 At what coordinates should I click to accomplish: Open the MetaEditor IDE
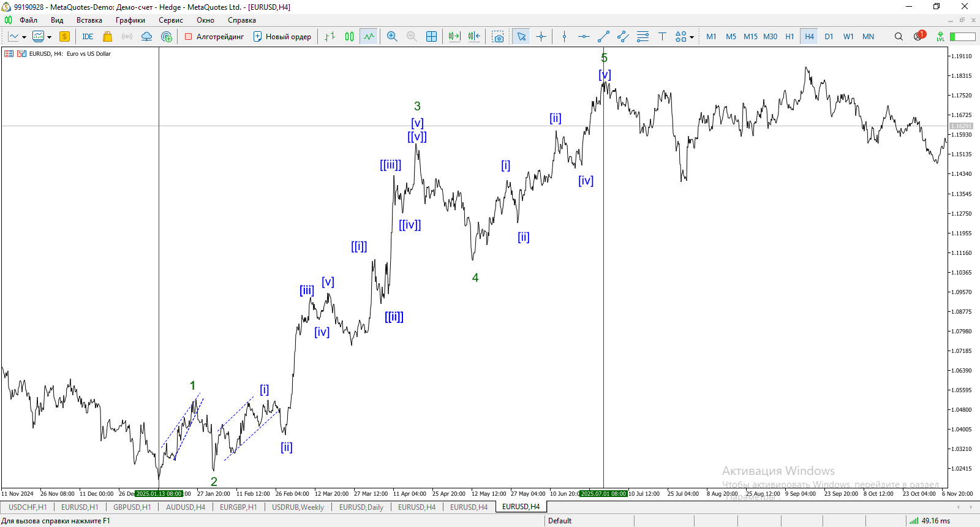click(88, 37)
